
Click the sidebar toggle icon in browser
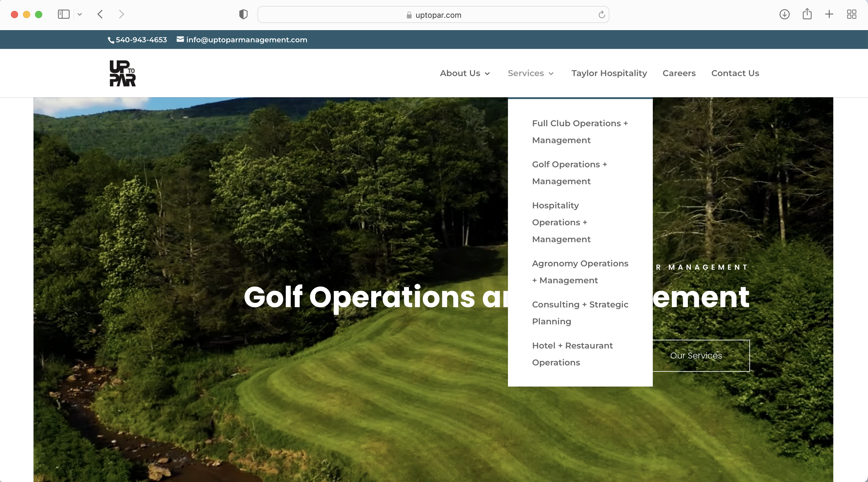pyautogui.click(x=63, y=14)
